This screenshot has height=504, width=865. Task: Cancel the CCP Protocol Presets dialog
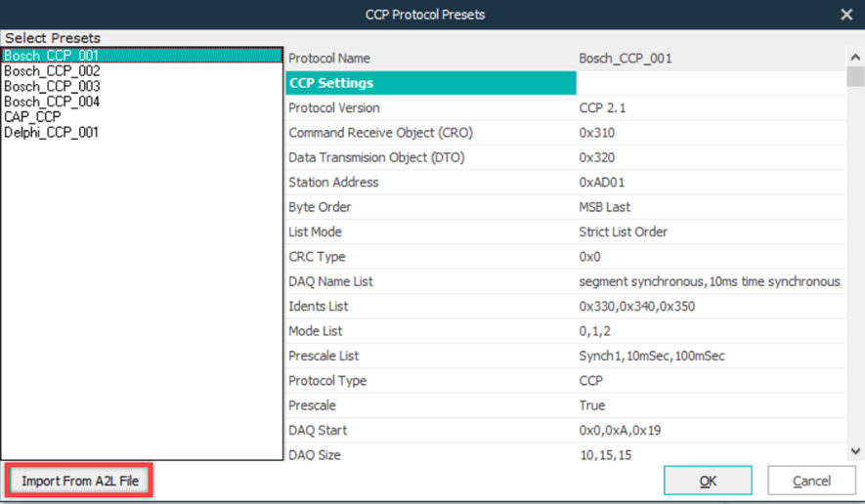tap(811, 481)
